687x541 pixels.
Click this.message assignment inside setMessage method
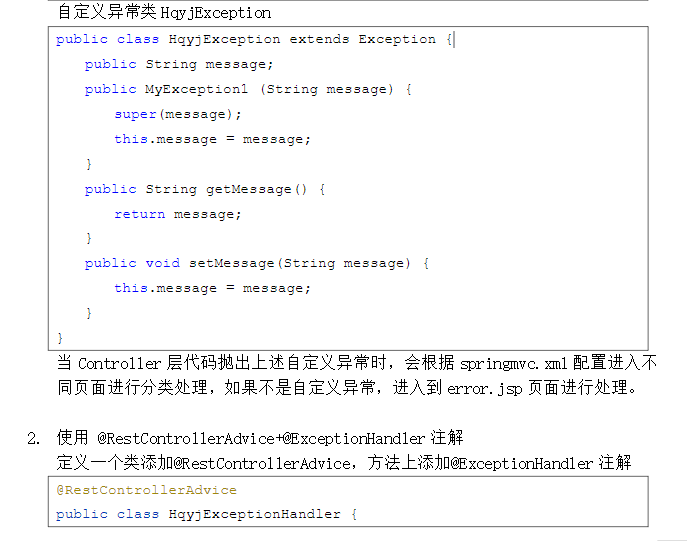pos(212,288)
